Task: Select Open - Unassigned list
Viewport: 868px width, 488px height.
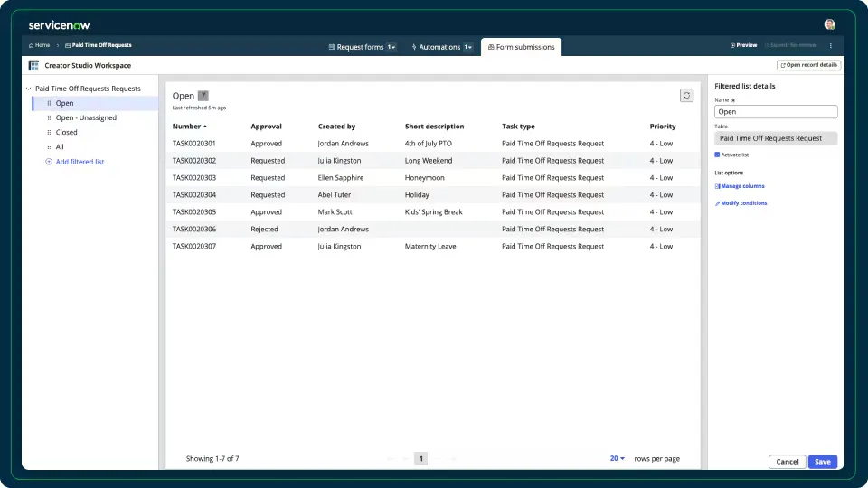Action: [x=86, y=117]
